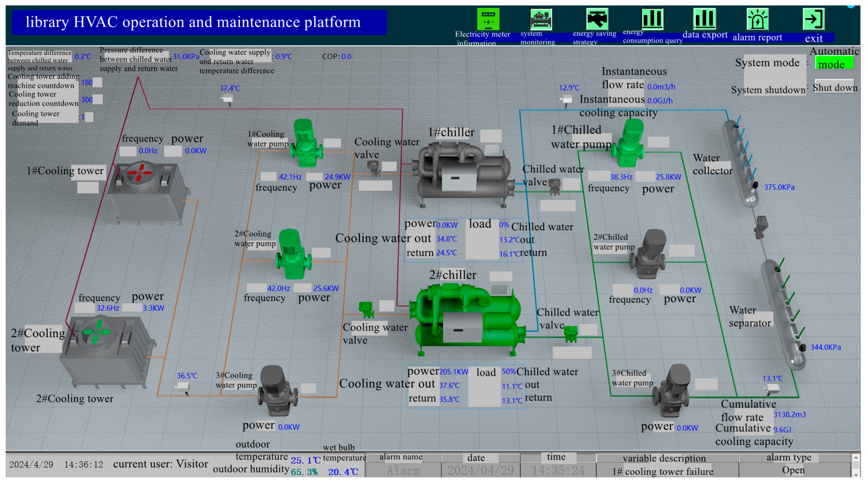Click the data export icon
The width and height of the screenshot is (868, 483).
704,19
